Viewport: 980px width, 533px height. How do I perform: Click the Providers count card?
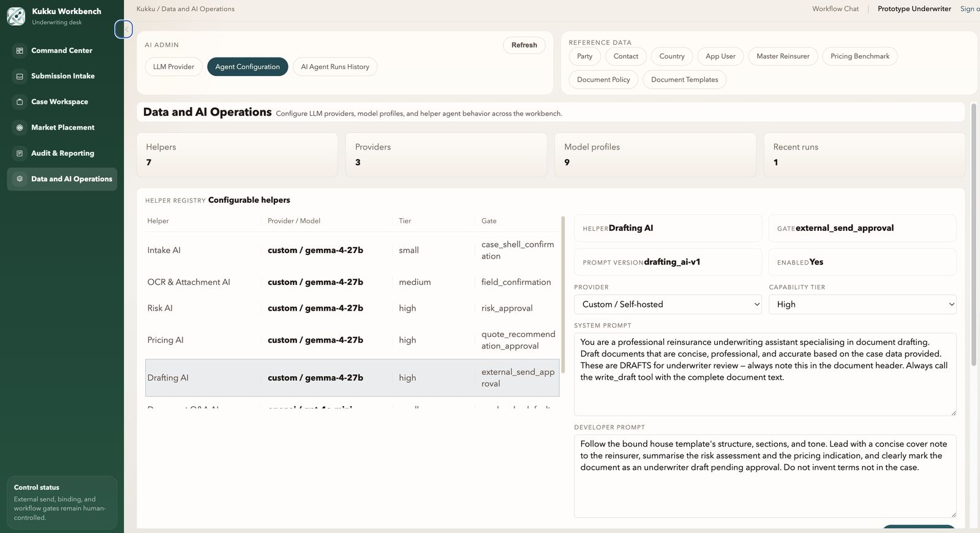tap(446, 155)
